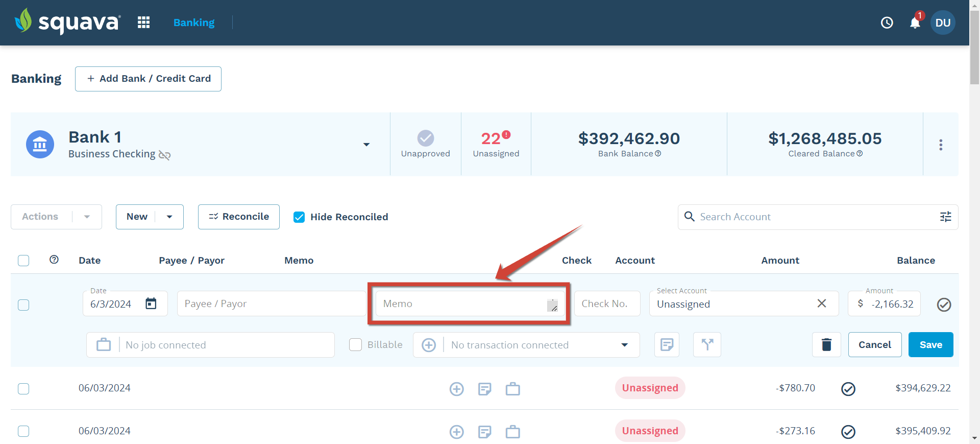Click the Bank Balance help icon
Viewport: 980px width, 444px height.
pos(658,154)
